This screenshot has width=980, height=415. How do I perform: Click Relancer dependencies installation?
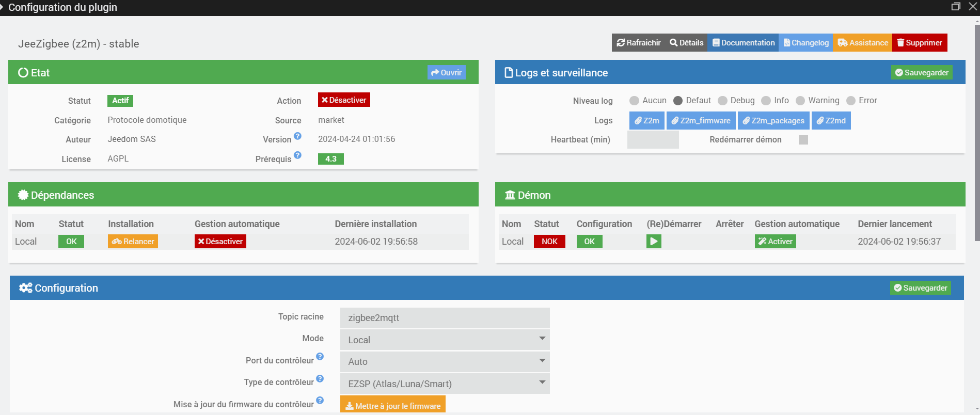point(133,242)
